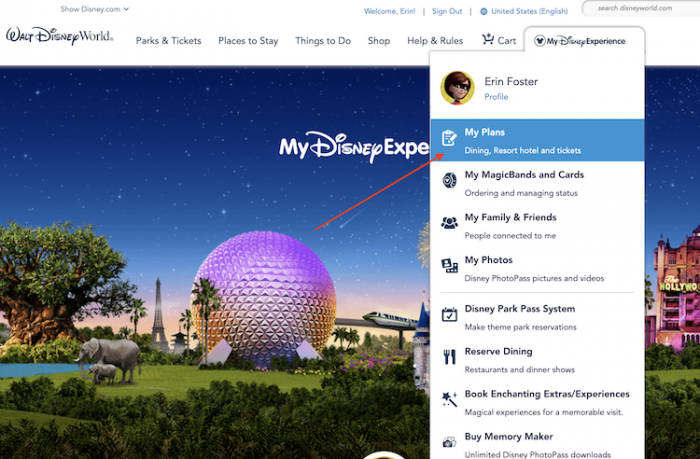This screenshot has width=700, height=459.
Task: Click the Park Pass calendar icon
Action: [x=449, y=314]
